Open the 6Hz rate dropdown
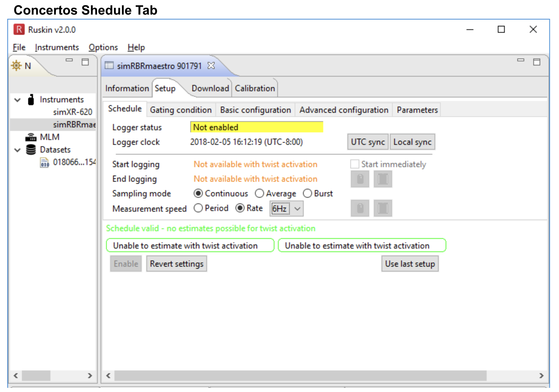This screenshot has width=559, height=392. [x=287, y=208]
